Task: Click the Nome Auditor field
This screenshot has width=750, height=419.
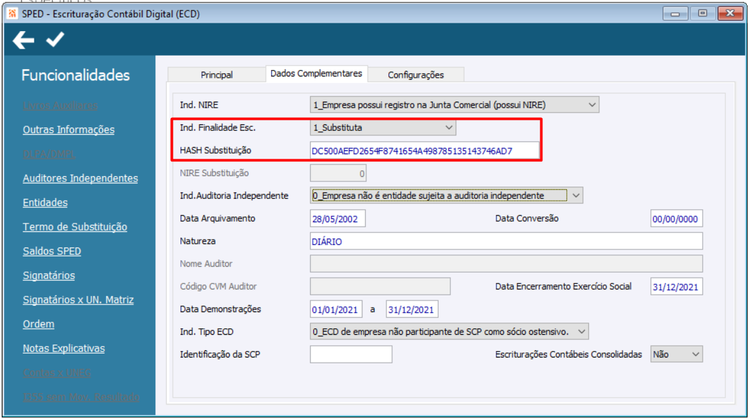Action: (506, 264)
